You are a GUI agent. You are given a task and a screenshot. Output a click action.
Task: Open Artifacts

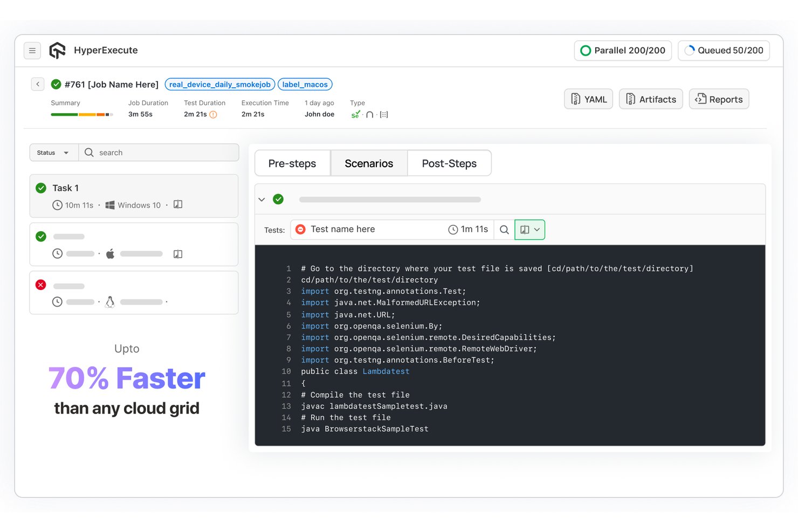pos(651,99)
